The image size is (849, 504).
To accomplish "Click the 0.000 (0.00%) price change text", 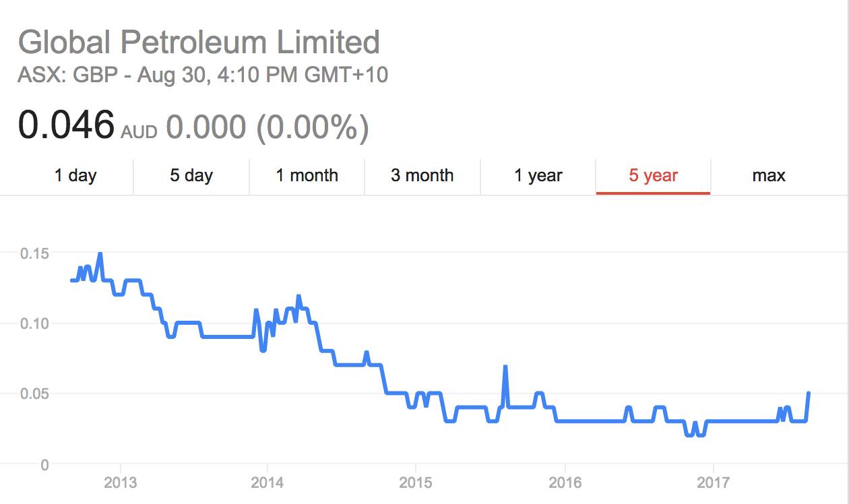I will (x=267, y=127).
